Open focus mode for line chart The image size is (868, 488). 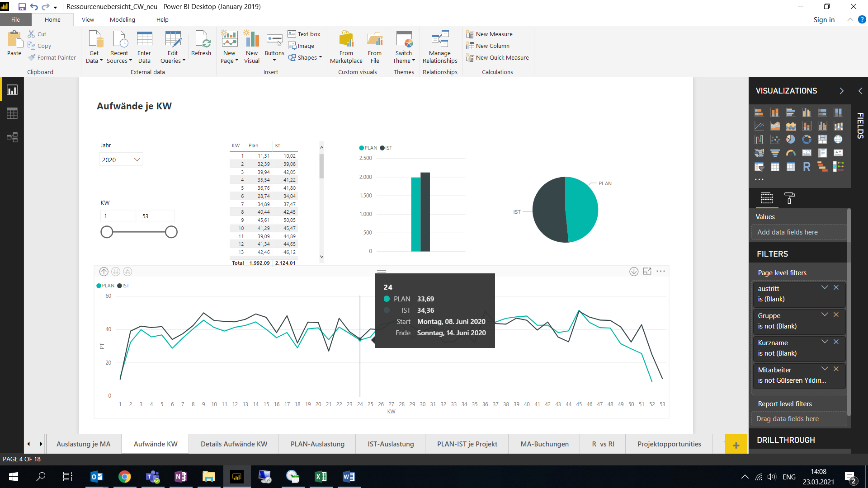pos(647,271)
